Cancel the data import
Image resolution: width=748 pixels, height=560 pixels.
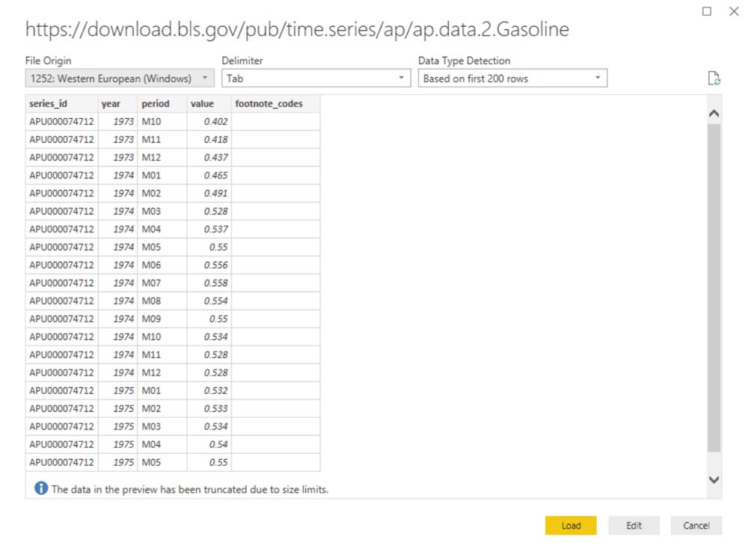click(696, 526)
